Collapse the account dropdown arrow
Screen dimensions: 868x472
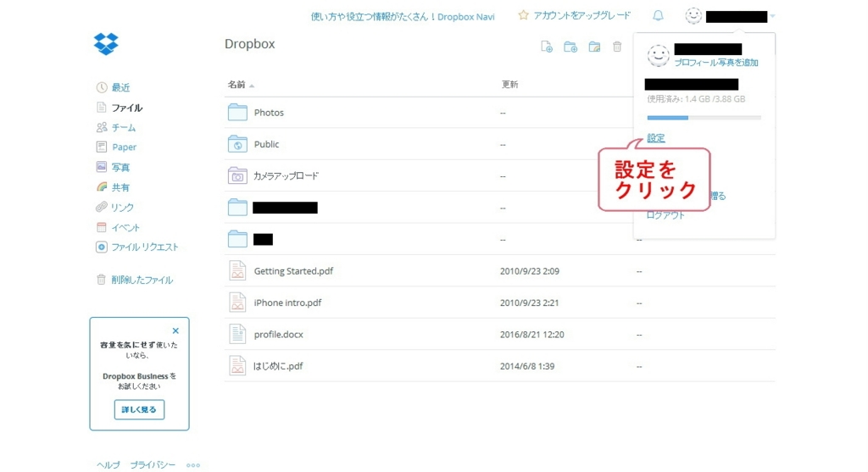pos(772,16)
